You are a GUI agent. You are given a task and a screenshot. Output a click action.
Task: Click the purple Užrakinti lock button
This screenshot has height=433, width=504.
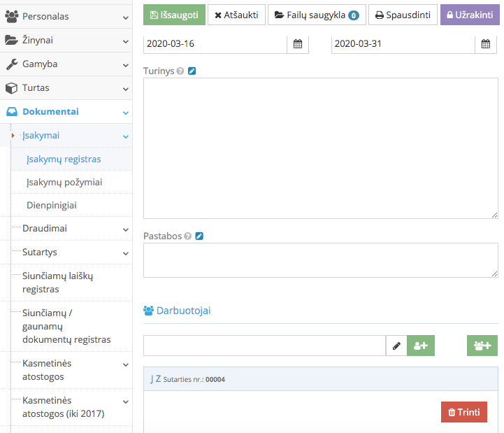pyautogui.click(x=470, y=15)
